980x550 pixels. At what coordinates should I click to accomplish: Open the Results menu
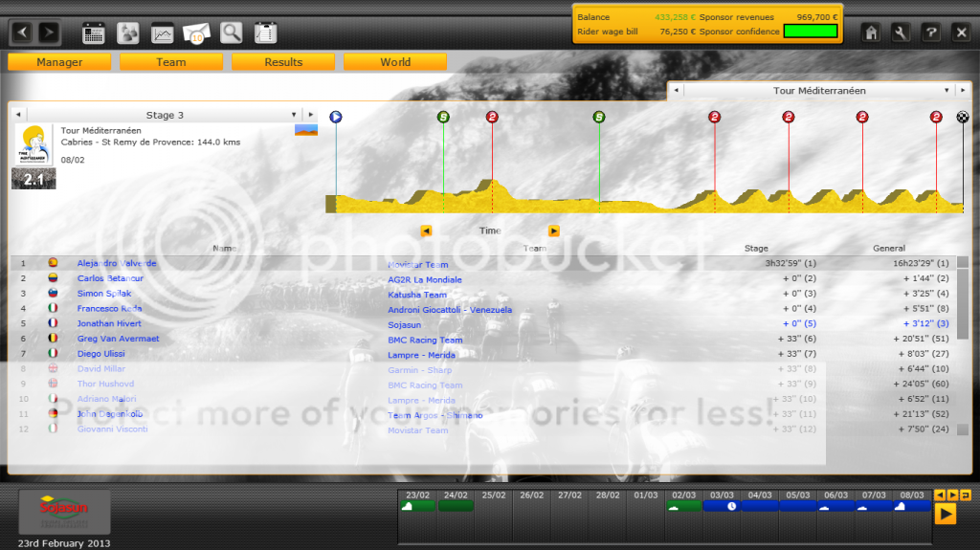(283, 62)
